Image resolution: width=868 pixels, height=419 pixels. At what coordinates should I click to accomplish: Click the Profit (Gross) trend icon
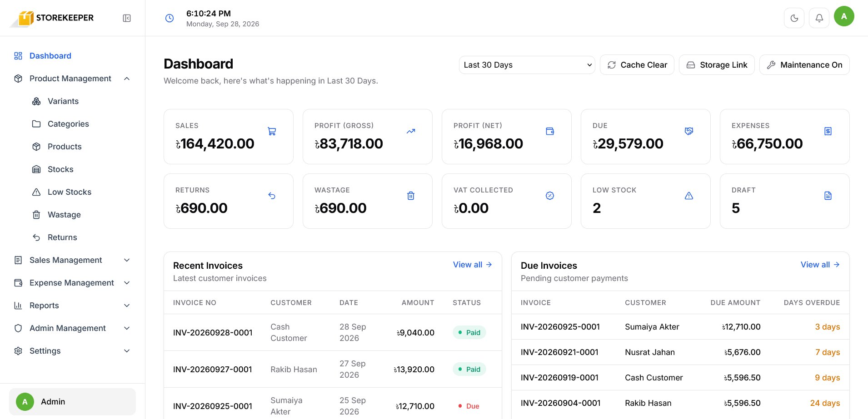(411, 131)
